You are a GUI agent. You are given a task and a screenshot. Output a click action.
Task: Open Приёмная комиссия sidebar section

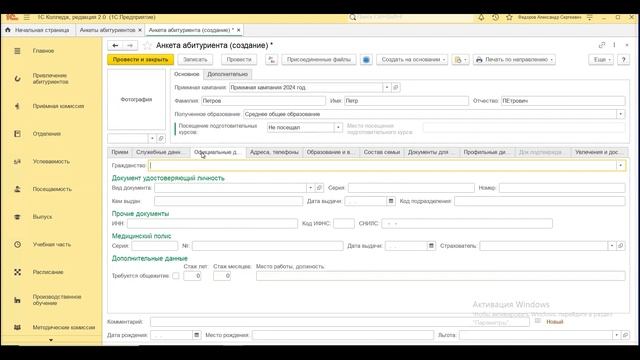pyautogui.click(x=58, y=106)
